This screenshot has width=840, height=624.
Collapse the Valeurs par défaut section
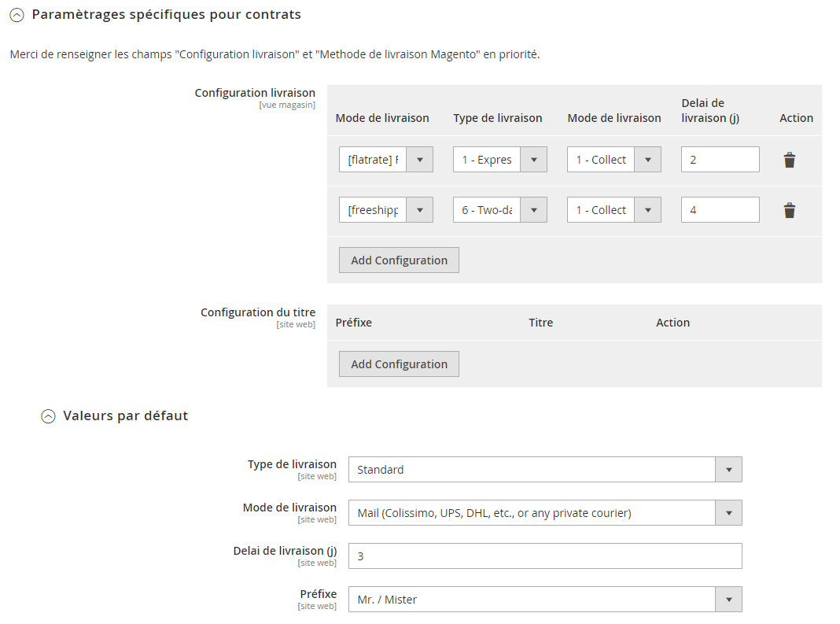point(48,416)
